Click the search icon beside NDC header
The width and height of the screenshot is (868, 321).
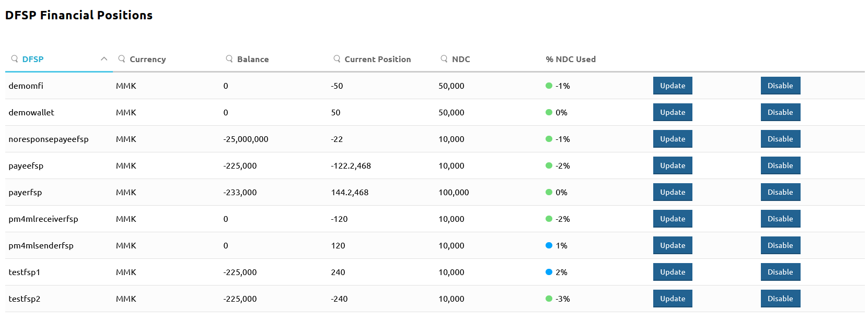tap(444, 59)
